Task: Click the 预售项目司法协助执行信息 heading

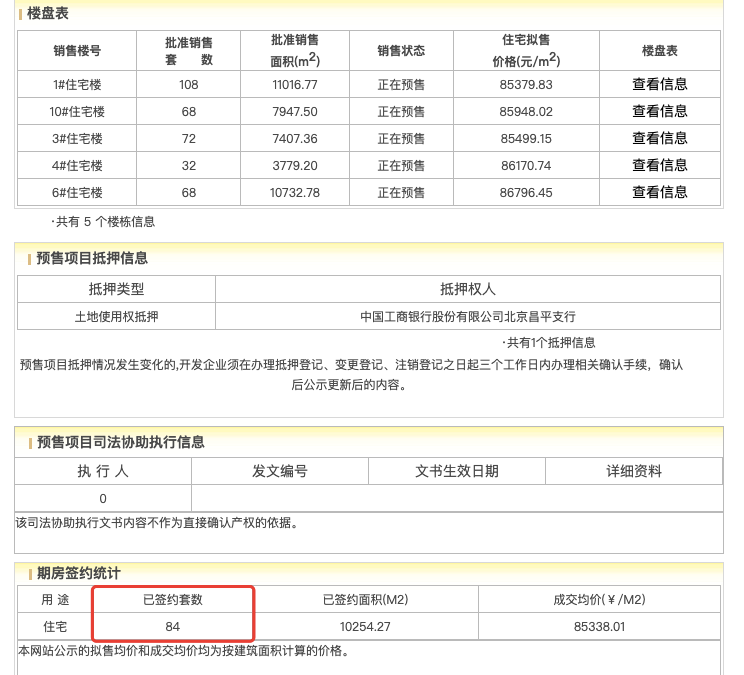Action: click(x=120, y=442)
